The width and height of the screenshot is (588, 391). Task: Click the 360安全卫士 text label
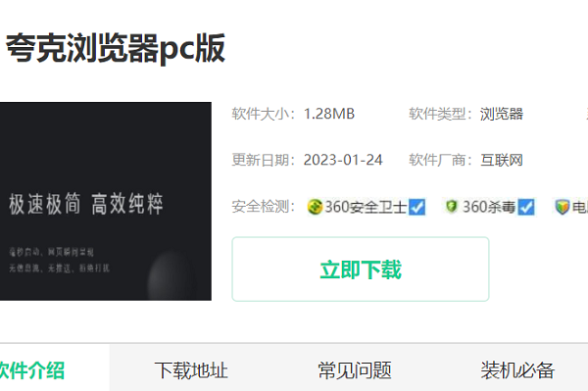point(366,207)
